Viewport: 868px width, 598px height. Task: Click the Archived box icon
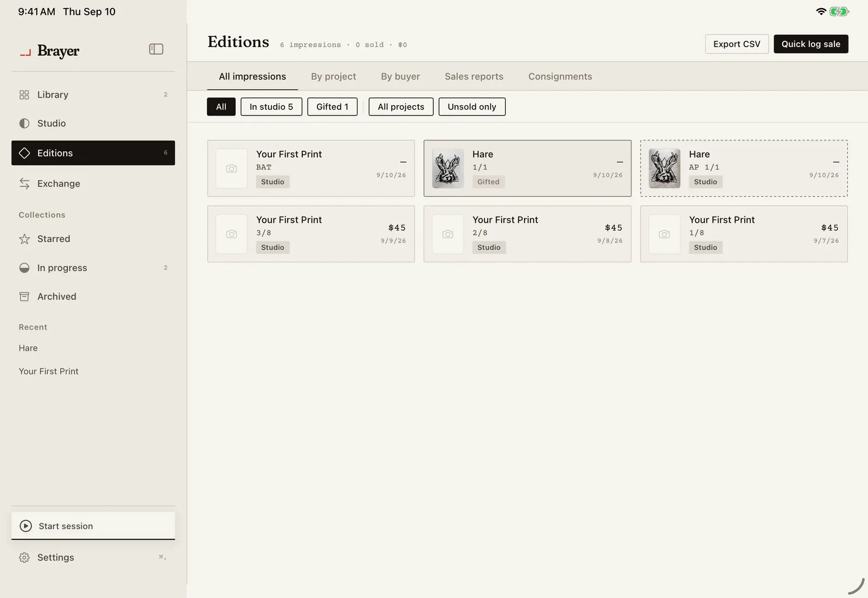(x=24, y=297)
